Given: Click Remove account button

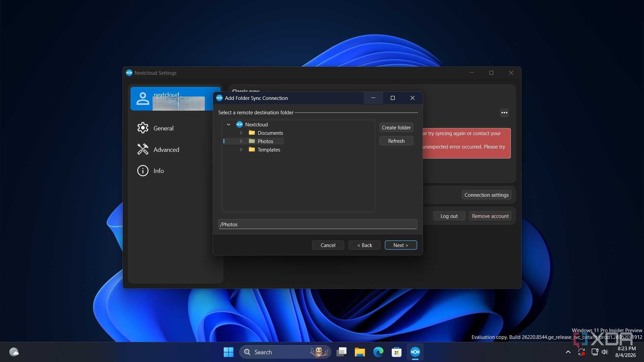Looking at the screenshot, I should (490, 216).
